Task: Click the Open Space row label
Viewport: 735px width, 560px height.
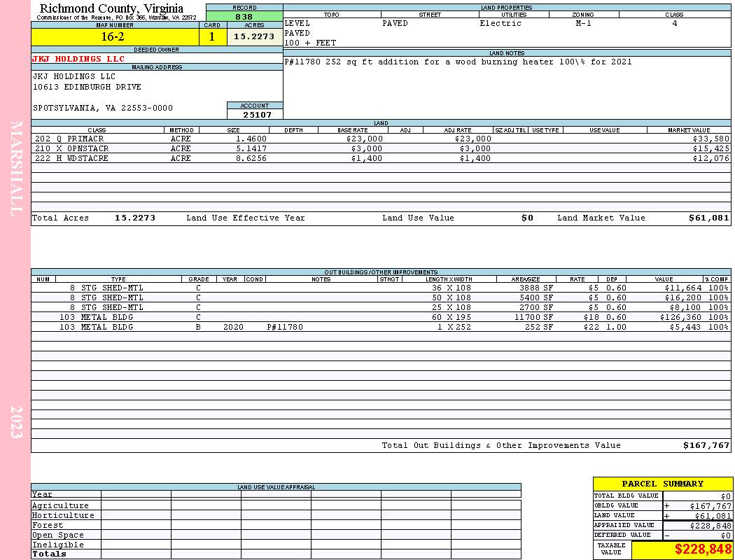Action: coord(58,535)
